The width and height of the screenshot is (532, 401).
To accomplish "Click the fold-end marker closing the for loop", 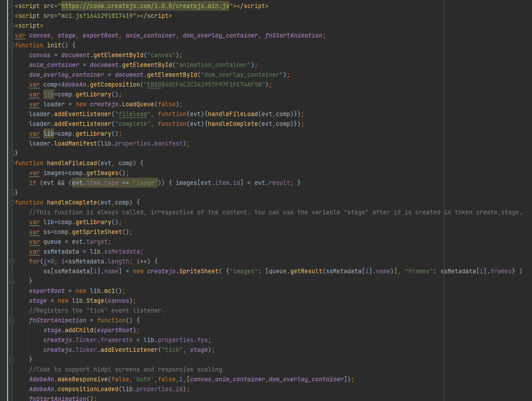I will 12,281.
